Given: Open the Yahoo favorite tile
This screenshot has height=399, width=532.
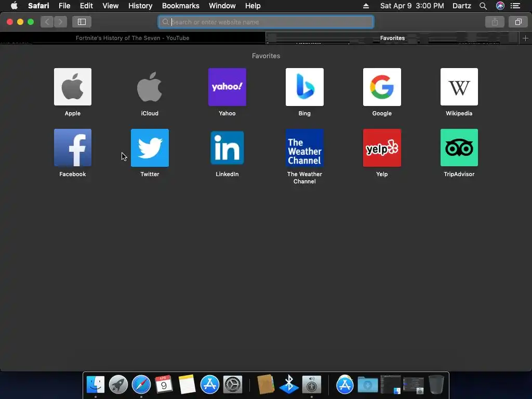Looking at the screenshot, I should coord(227,87).
